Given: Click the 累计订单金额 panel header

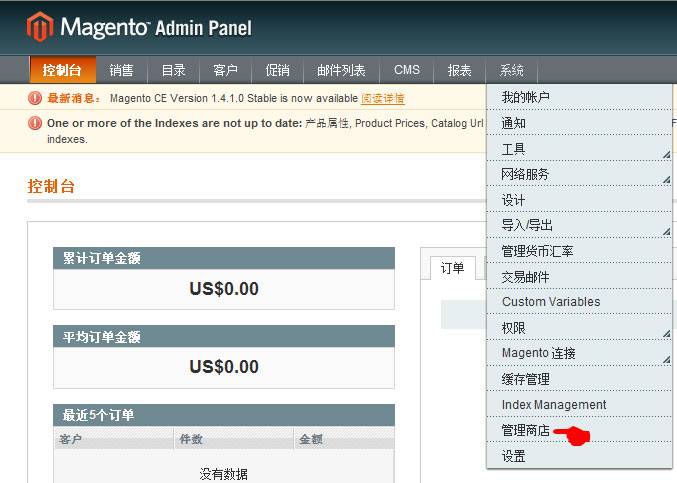Looking at the screenshot, I should (x=224, y=258).
